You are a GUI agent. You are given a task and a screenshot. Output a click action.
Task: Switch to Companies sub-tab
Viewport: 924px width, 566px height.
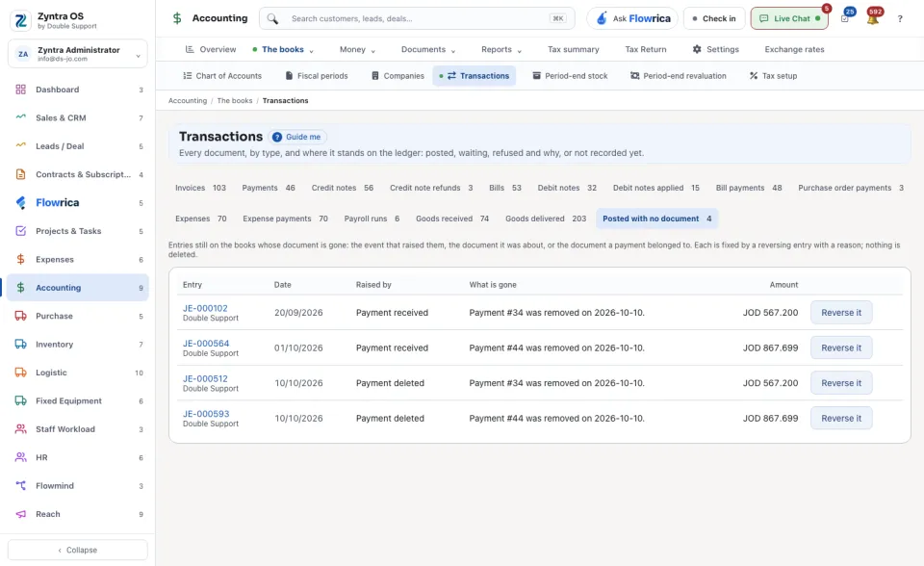[398, 76]
